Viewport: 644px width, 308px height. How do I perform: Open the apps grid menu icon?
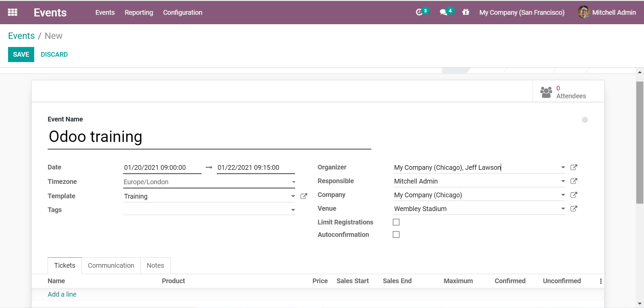pos(12,12)
